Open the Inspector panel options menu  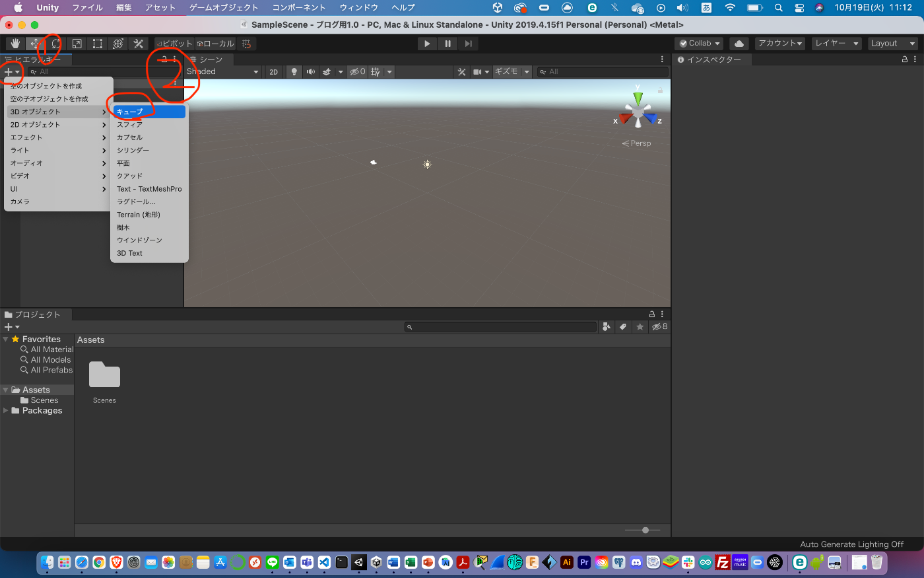coord(915,59)
